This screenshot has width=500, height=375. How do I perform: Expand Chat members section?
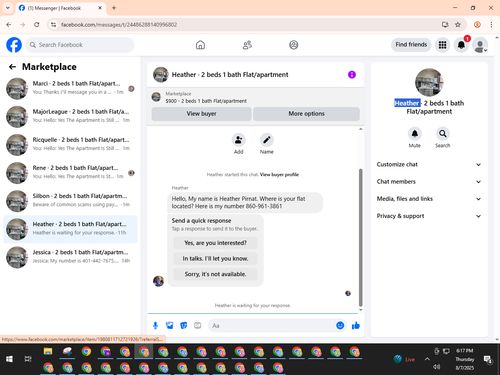(x=429, y=182)
